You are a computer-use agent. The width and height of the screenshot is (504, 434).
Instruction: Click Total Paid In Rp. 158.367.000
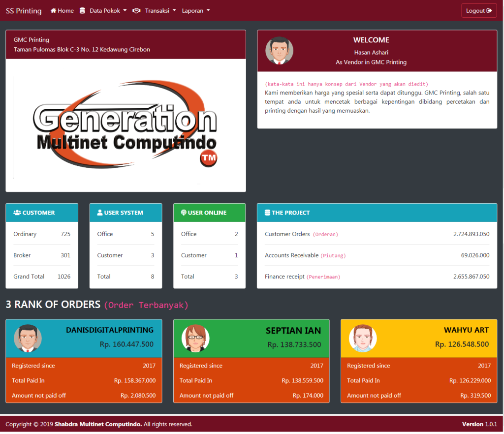point(135,380)
